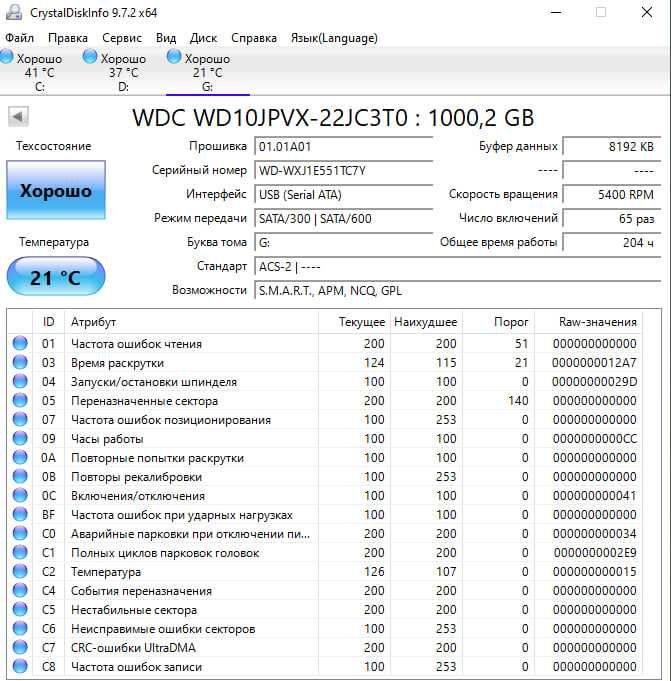Click status orb of attribute 09 row
Image resolution: width=671 pixels, height=681 pixels.
coord(20,438)
